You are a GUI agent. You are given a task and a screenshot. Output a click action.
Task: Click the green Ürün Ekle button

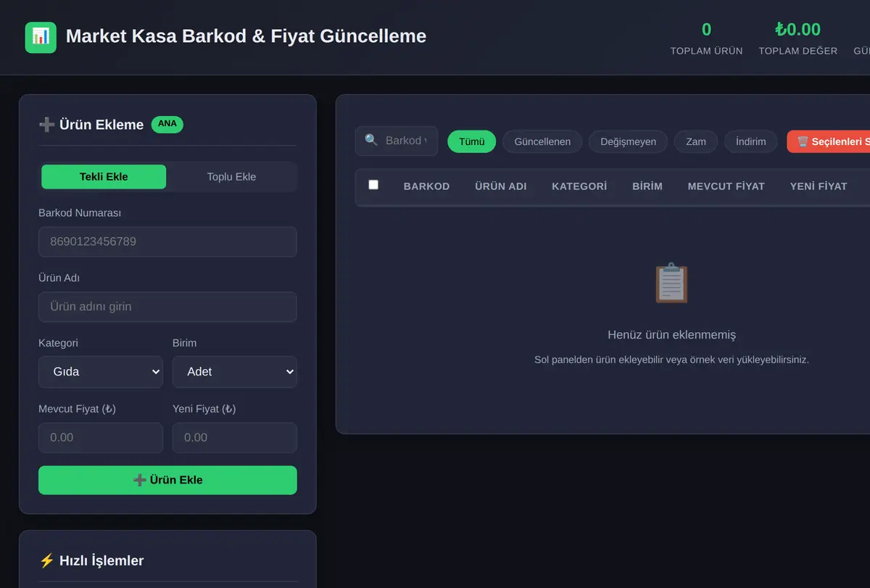tap(167, 480)
